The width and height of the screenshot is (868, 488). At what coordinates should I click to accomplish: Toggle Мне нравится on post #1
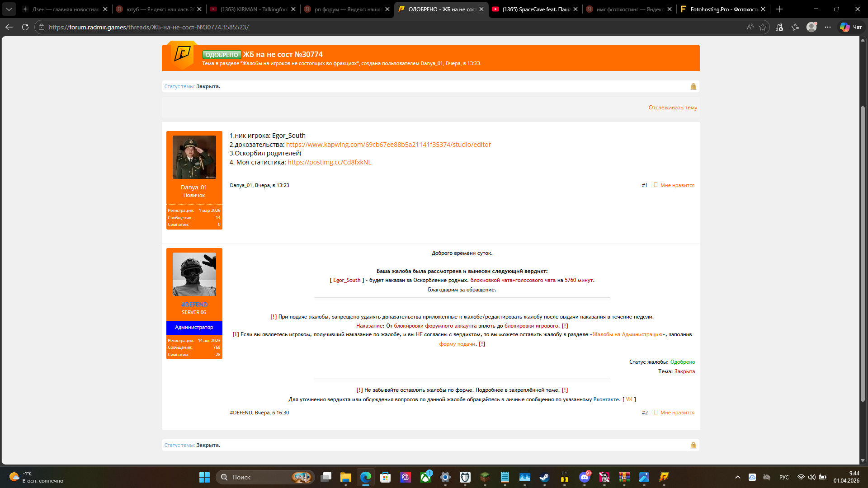[677, 185]
